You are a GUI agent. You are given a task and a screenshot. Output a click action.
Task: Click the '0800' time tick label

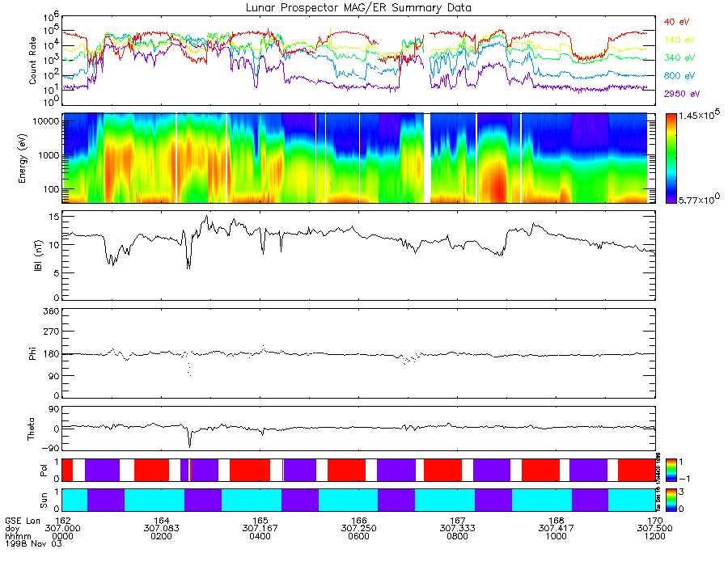tap(457, 536)
